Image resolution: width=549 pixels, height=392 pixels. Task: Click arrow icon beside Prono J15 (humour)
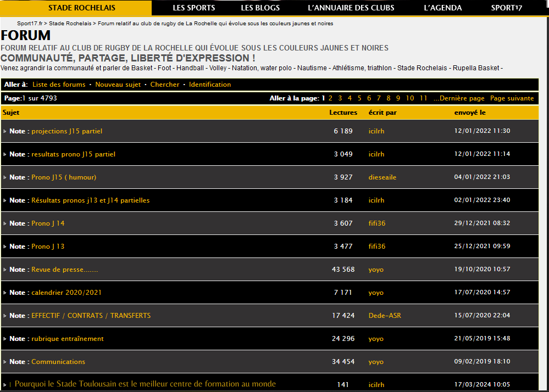[5, 178]
